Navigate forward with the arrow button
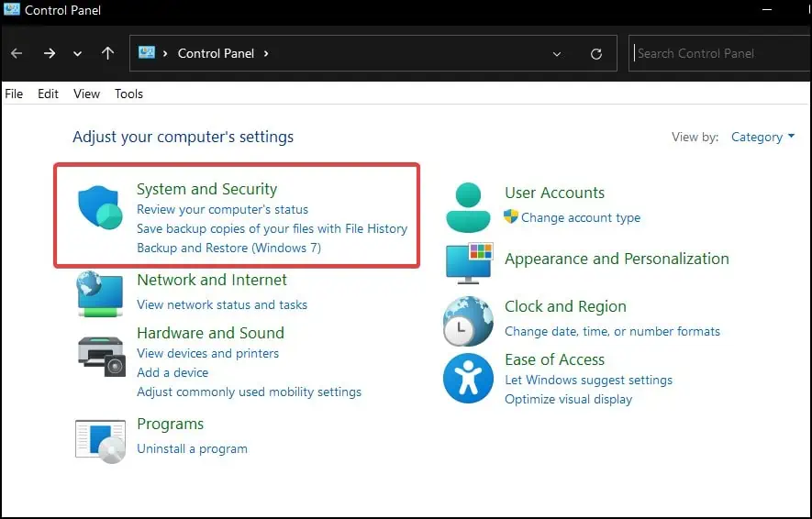 click(49, 54)
